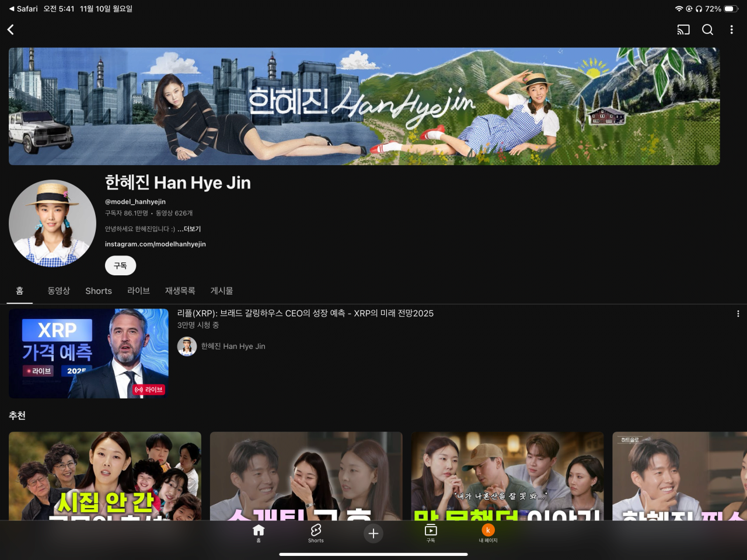747x560 pixels.
Task: Open the XRP live video title
Action: pos(305,314)
